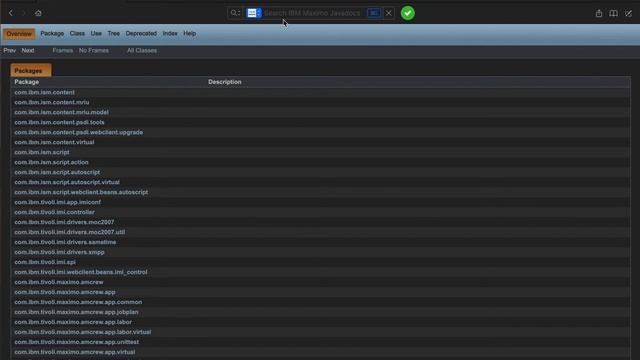The height and width of the screenshot is (360, 640).
Task: Open package com.ibm.tivoli.imi.webclient.beans.imi_control
Action: 81,272
